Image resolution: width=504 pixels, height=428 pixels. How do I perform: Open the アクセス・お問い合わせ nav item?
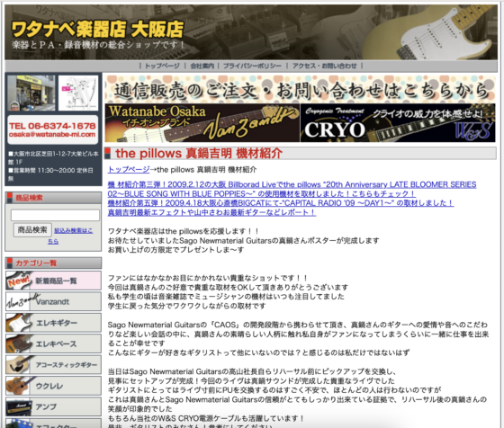click(324, 66)
